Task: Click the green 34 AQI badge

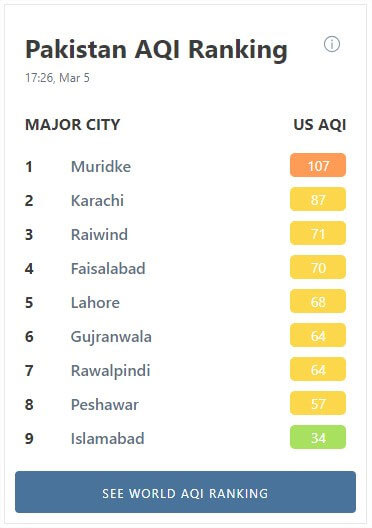Action: tap(318, 437)
